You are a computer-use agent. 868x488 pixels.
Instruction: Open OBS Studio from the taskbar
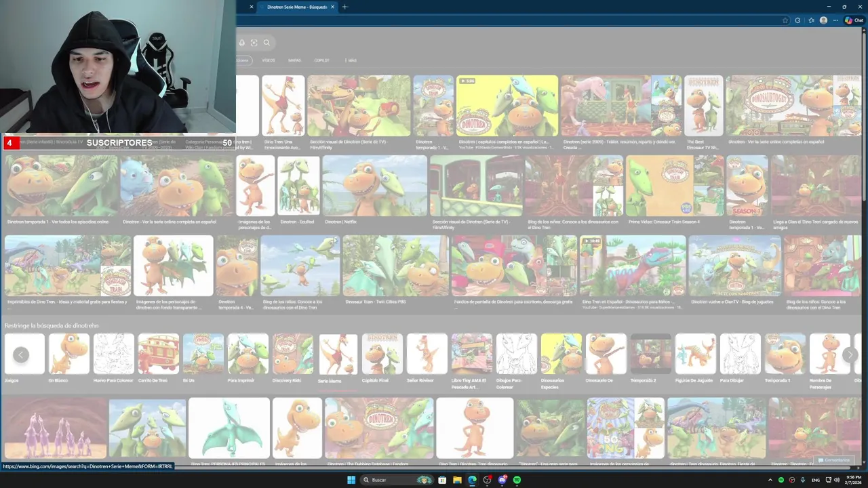click(487, 480)
